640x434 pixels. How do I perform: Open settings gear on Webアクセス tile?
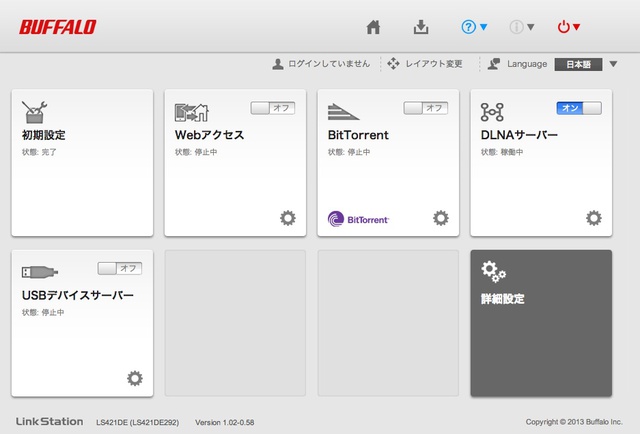coord(288,217)
